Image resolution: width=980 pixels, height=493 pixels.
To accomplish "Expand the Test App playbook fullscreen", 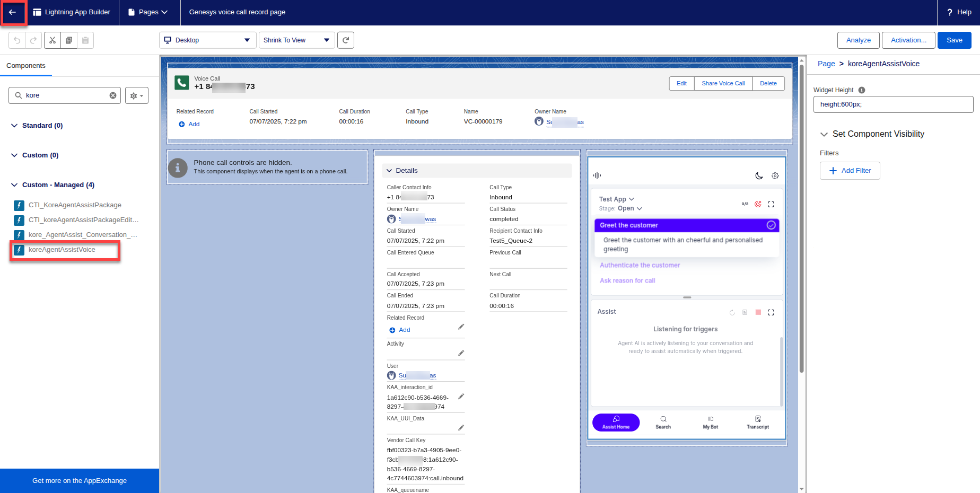I will (771, 204).
